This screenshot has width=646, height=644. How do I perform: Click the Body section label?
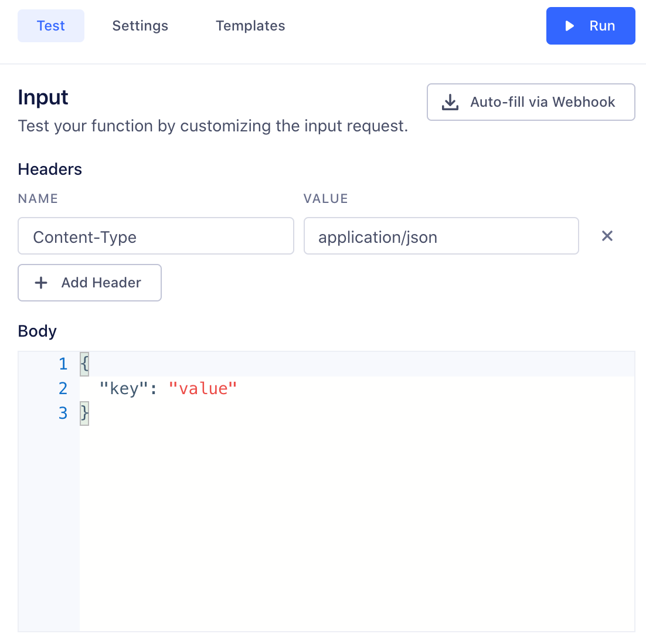click(x=37, y=331)
